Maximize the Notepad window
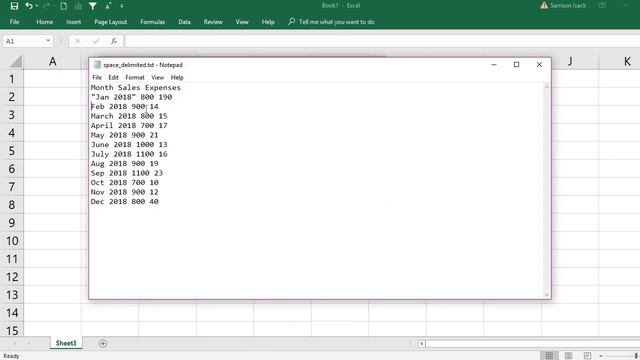Viewport: 640px width, 360px height. point(516,64)
